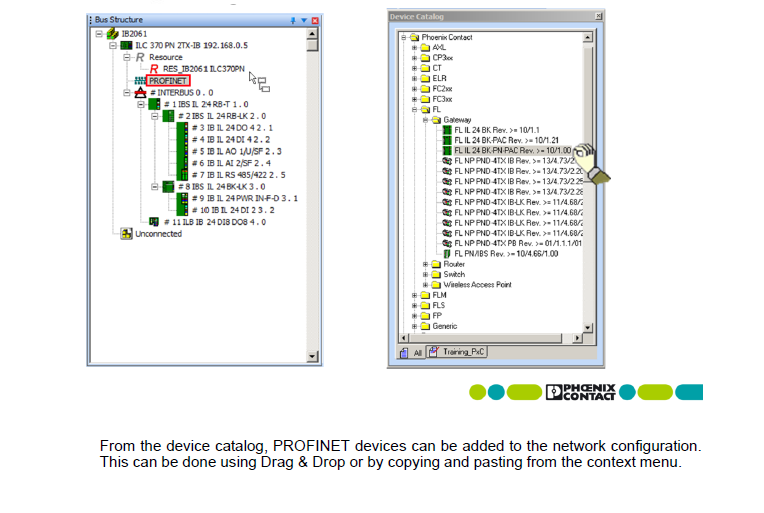Open the Bus Structure panel dropdown arrow
Image resolution: width=764 pixels, height=513 pixels.
(304, 20)
